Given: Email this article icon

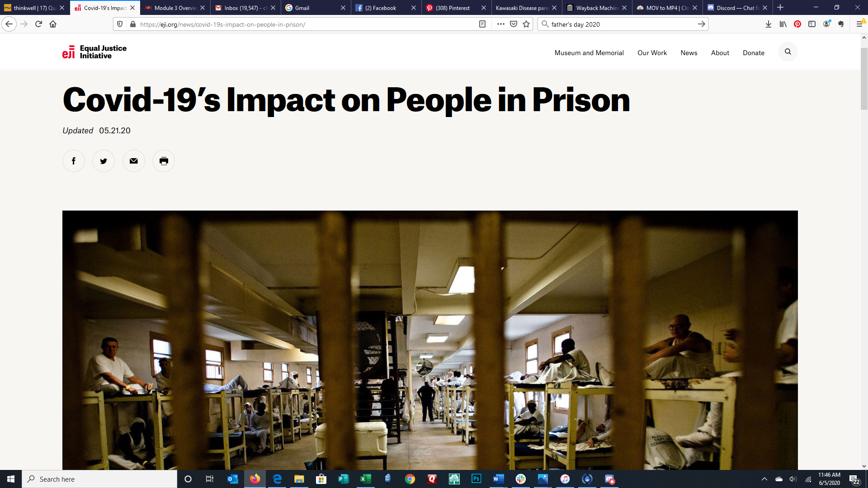Looking at the screenshot, I should click(x=133, y=161).
